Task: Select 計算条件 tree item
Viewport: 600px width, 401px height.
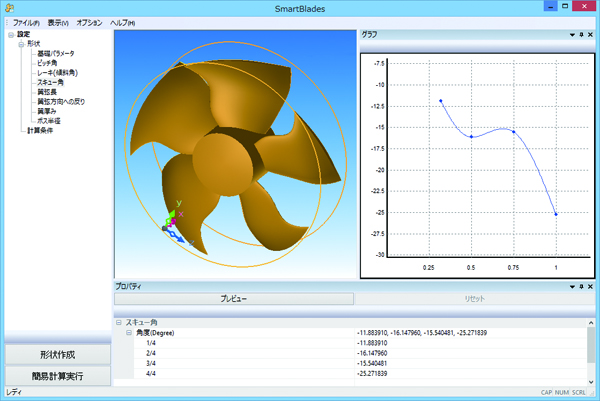Action: click(40, 130)
